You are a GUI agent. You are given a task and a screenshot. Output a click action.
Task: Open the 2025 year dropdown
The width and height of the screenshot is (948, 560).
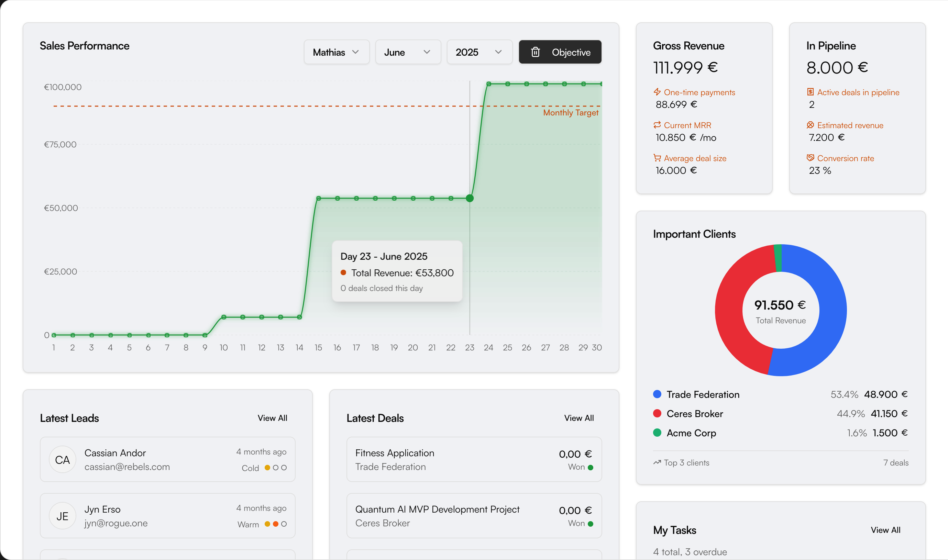pos(479,52)
